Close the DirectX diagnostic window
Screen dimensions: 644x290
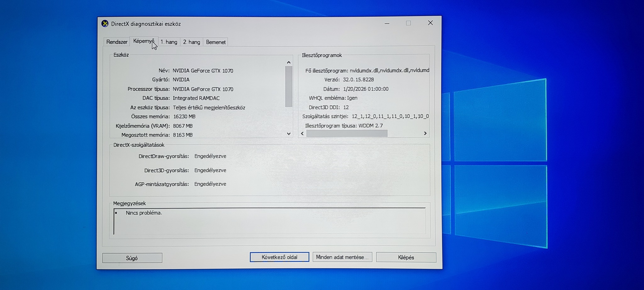point(430,23)
